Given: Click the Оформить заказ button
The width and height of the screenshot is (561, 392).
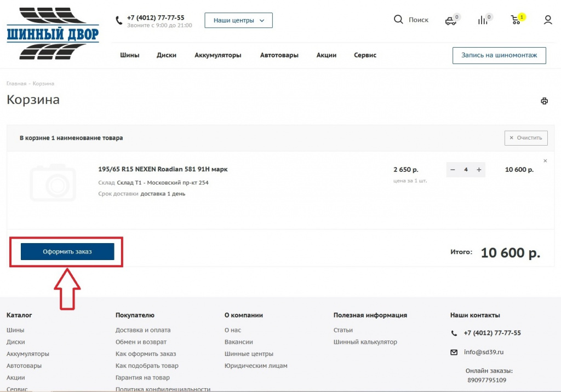Looking at the screenshot, I should pyautogui.click(x=67, y=252).
